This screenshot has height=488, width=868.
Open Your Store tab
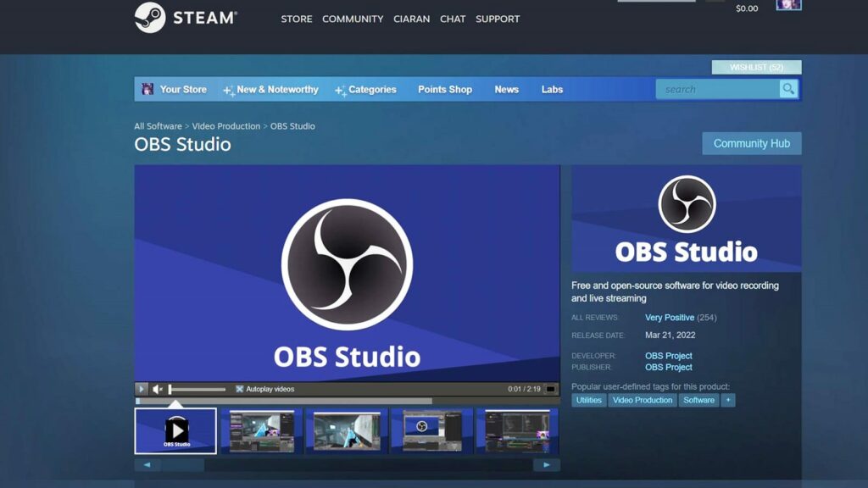click(183, 89)
